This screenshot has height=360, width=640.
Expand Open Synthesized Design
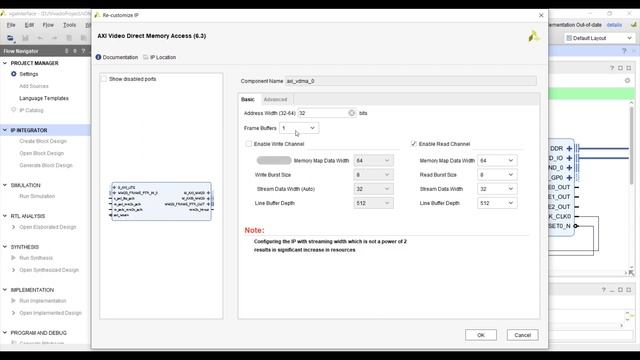click(13, 270)
